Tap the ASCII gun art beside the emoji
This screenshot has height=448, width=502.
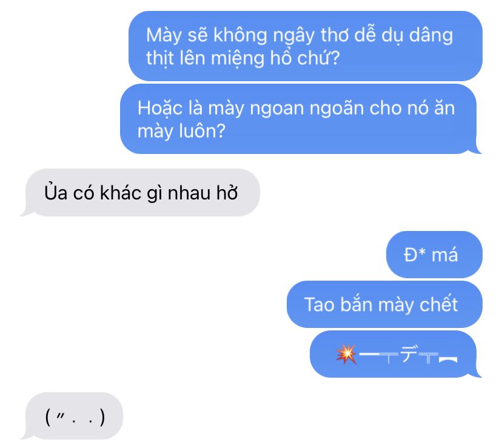tap(408, 355)
